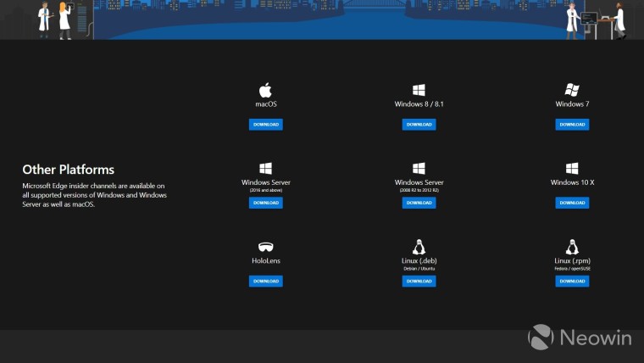Click the HoloLens headset icon
The image size is (644, 363).
tap(266, 247)
